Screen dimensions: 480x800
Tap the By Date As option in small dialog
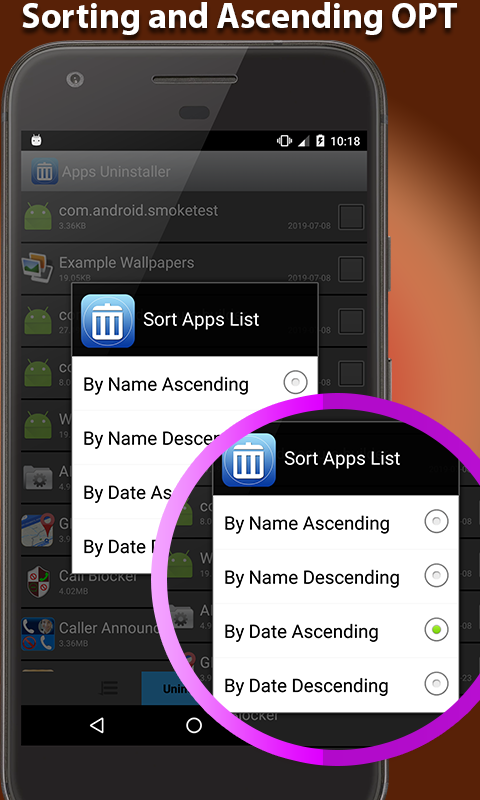click(x=128, y=492)
